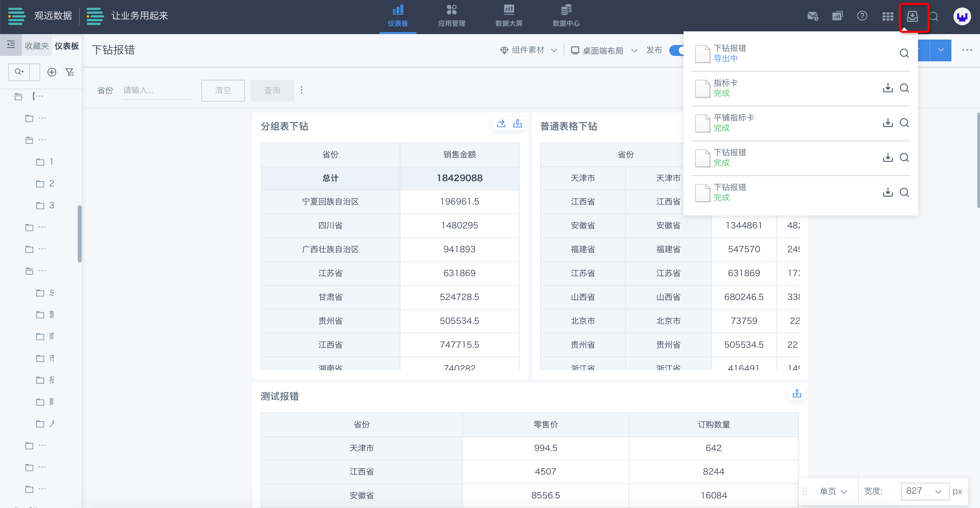The width and height of the screenshot is (980, 508).
Task: Open the apps grid icon
Action: point(888,16)
